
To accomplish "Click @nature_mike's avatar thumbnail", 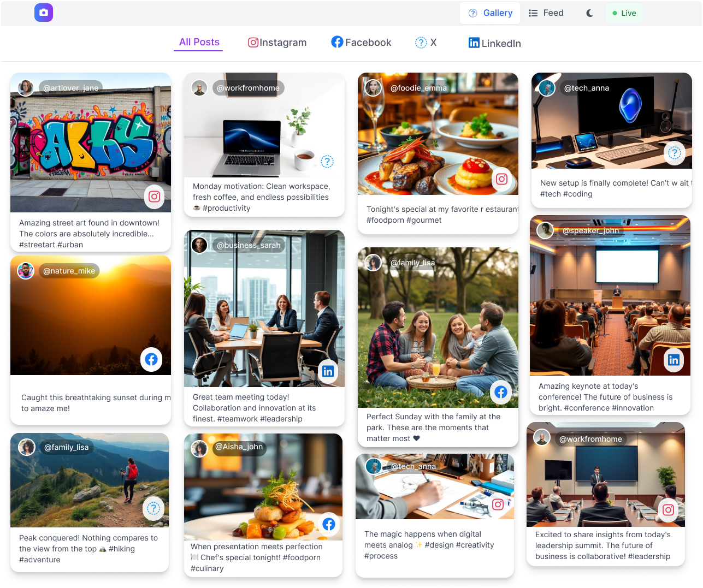I will pyautogui.click(x=26, y=270).
